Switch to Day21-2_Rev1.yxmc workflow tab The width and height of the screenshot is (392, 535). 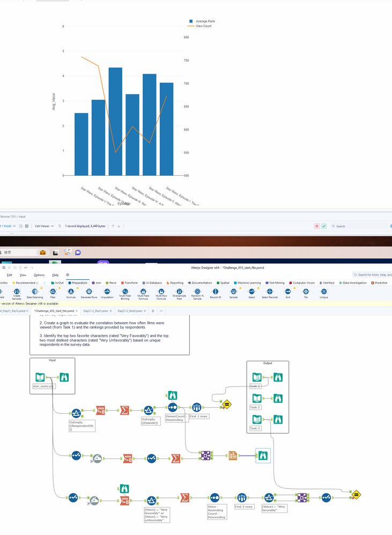pyautogui.click(x=96, y=311)
